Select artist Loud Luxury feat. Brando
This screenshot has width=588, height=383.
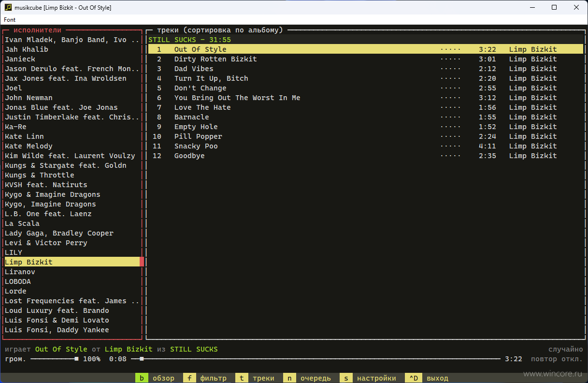point(72,310)
